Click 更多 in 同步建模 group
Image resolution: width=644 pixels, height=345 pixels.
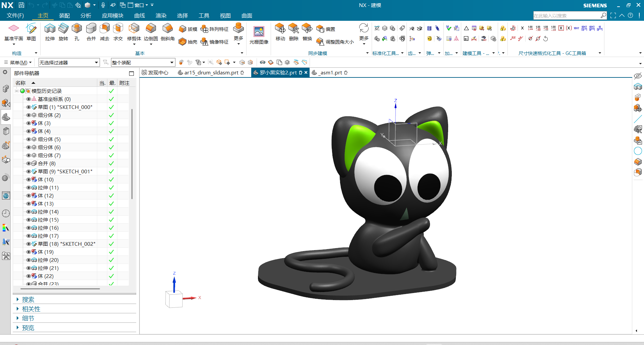(x=364, y=34)
